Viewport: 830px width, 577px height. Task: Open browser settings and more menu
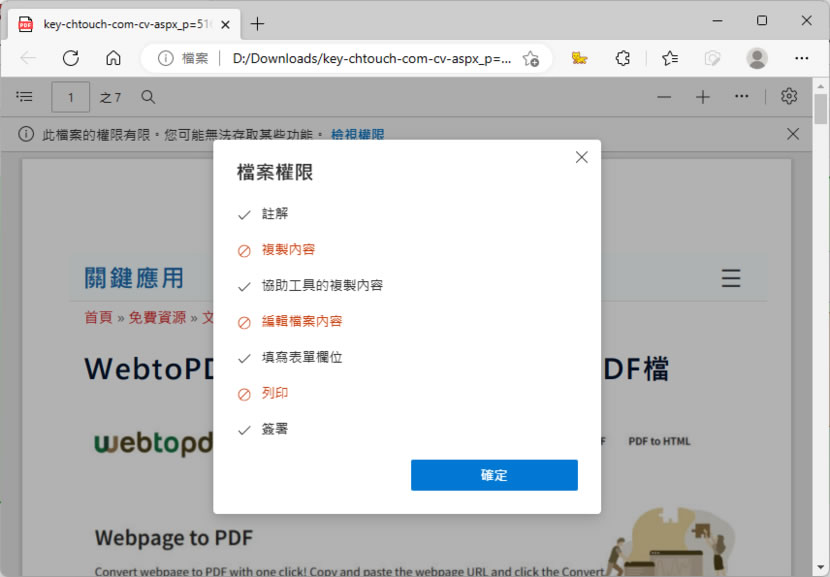pos(801,58)
